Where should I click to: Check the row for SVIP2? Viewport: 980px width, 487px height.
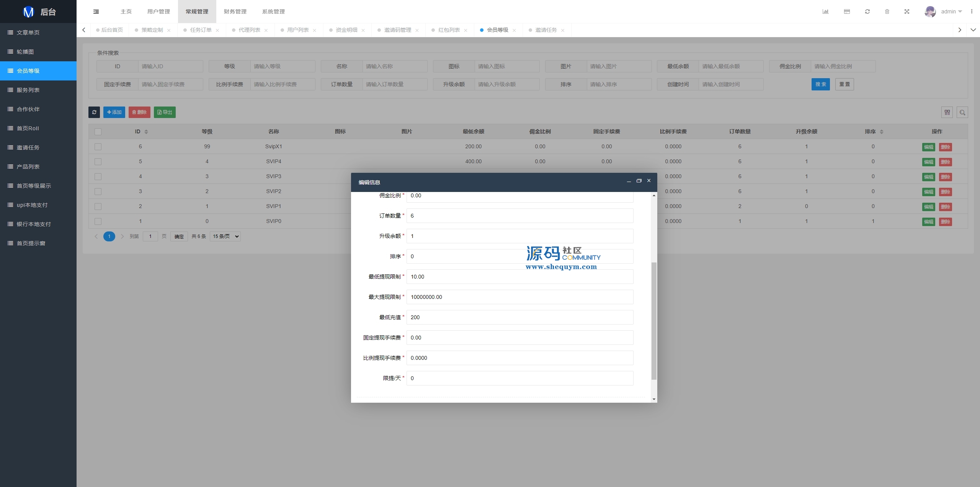coord(98,192)
